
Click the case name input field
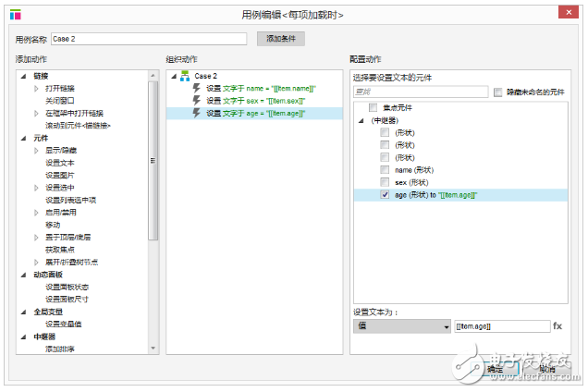click(148, 39)
